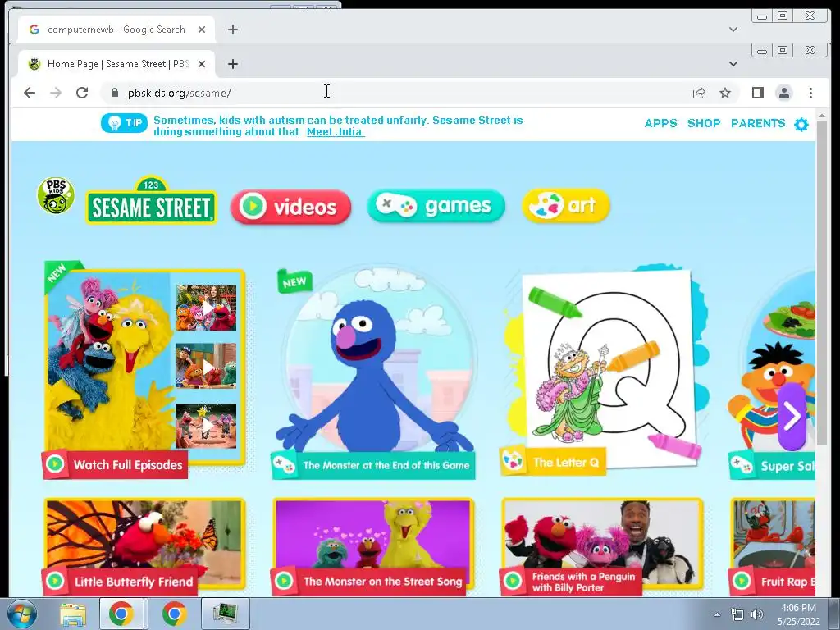Open Watch Full Episodes card

tap(144, 370)
